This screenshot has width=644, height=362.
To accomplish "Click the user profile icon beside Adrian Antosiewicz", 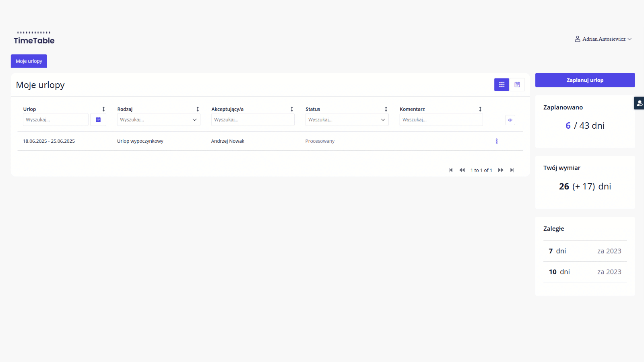I will [578, 39].
